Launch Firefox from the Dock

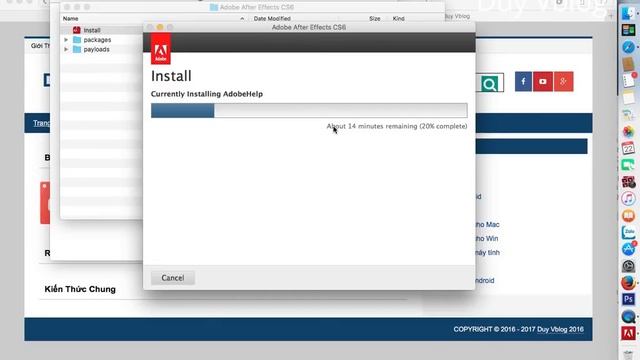[629, 283]
